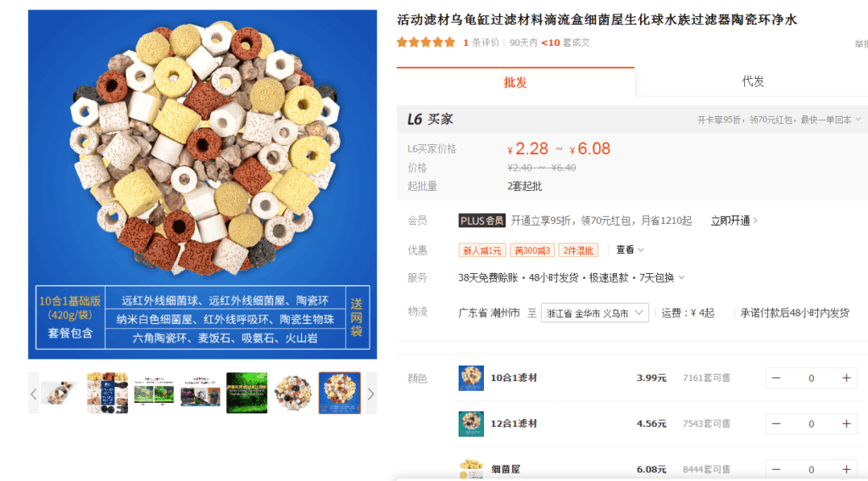Show next thumbnails with right arrow
The width and height of the screenshot is (868, 481).
[x=371, y=394]
